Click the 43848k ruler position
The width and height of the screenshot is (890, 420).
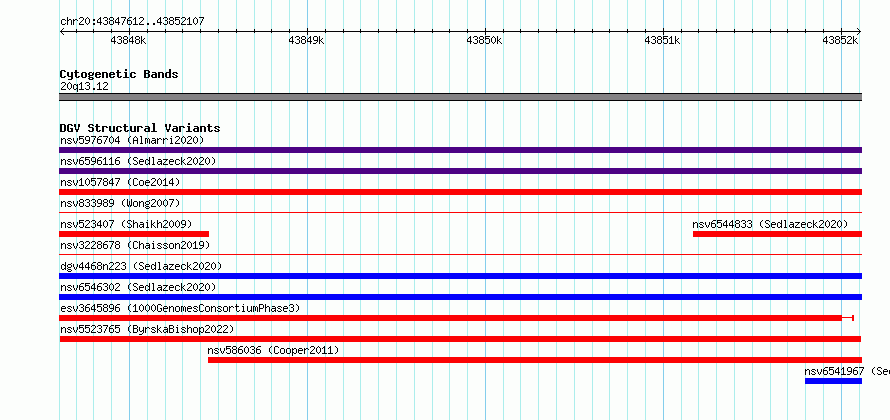[x=128, y=40]
